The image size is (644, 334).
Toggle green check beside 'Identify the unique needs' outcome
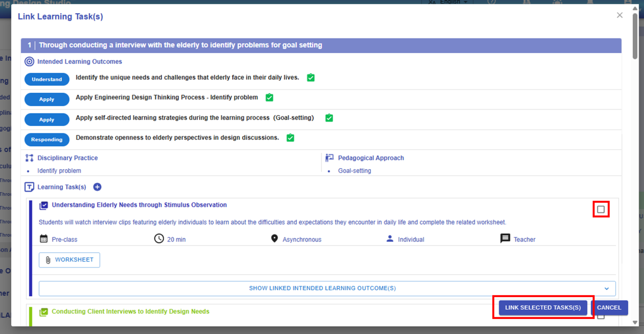[311, 78]
